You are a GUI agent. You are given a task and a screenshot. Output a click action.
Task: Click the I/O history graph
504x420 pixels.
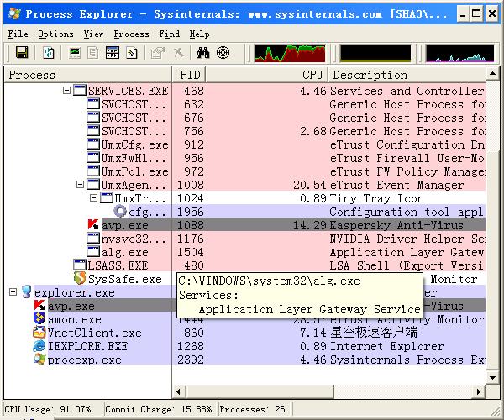click(460, 53)
